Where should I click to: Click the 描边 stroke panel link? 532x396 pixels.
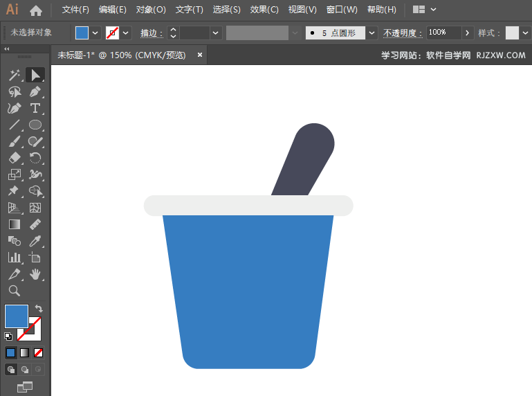[x=151, y=33]
